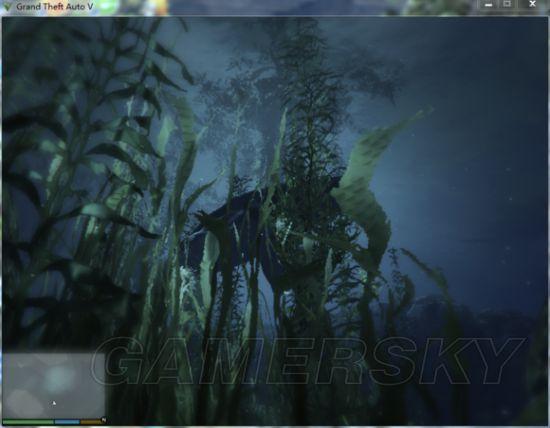
Task: Click the yellow special ability bar
Action: pos(91,422)
